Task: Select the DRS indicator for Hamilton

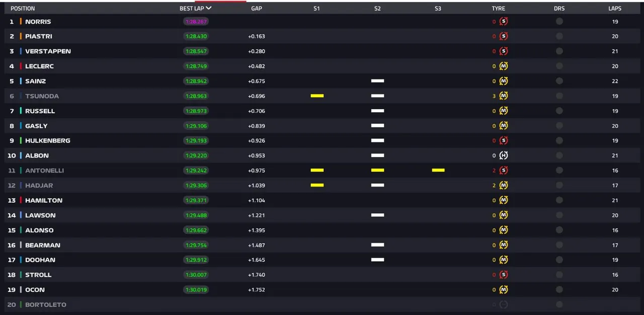Action: tap(559, 200)
